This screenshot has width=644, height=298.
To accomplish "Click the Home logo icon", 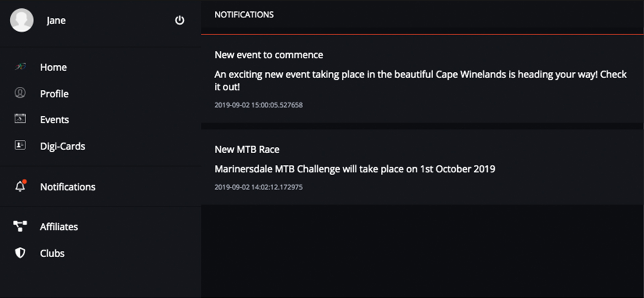I will click(x=20, y=67).
